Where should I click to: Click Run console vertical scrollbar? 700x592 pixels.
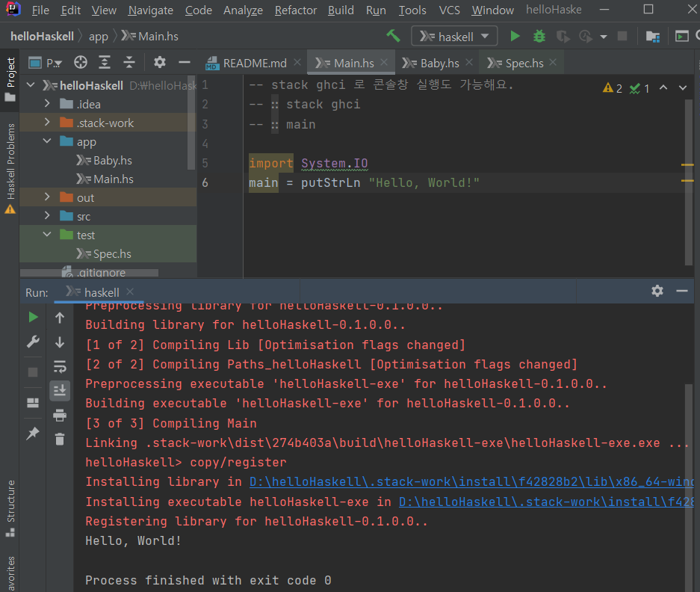coord(688,487)
